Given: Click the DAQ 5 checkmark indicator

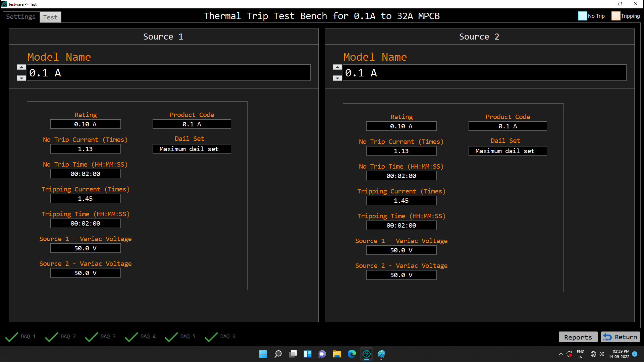Looking at the screenshot, I should point(171,337).
